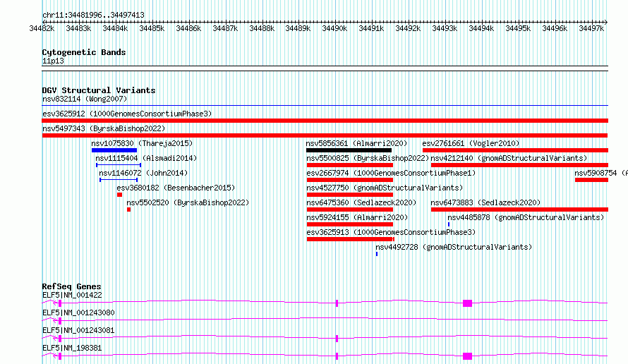Open nsv5924155 (Almarri2020) label
The width and height of the screenshot is (628, 364).
tap(357, 217)
